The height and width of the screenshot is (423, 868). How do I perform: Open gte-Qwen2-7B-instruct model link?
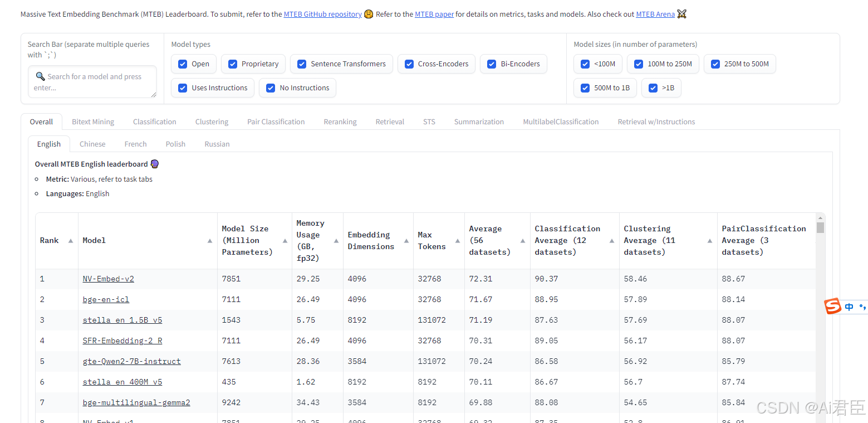tap(132, 361)
